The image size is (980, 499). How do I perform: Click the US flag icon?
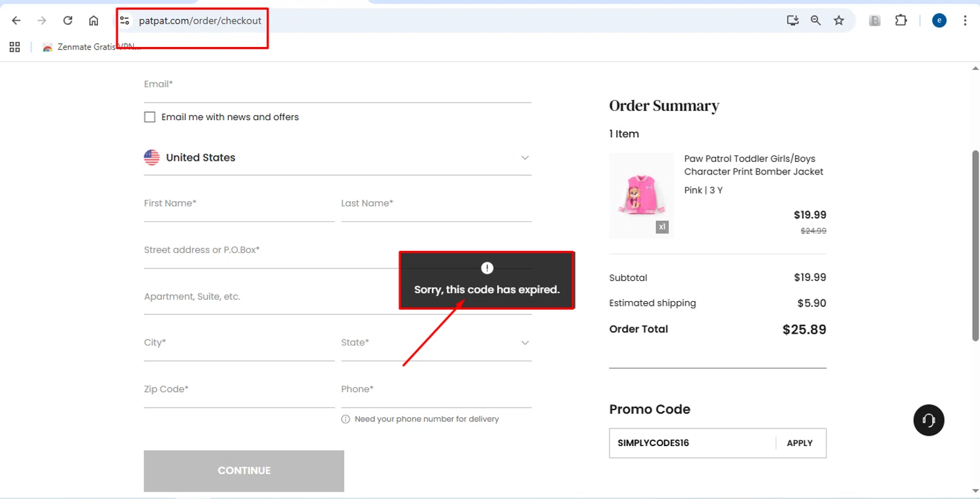[152, 157]
